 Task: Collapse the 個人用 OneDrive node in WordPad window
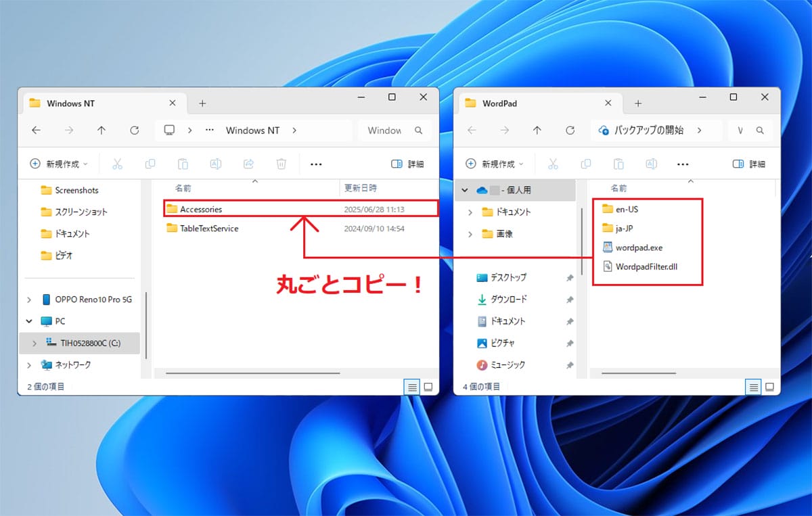pyautogui.click(x=464, y=190)
